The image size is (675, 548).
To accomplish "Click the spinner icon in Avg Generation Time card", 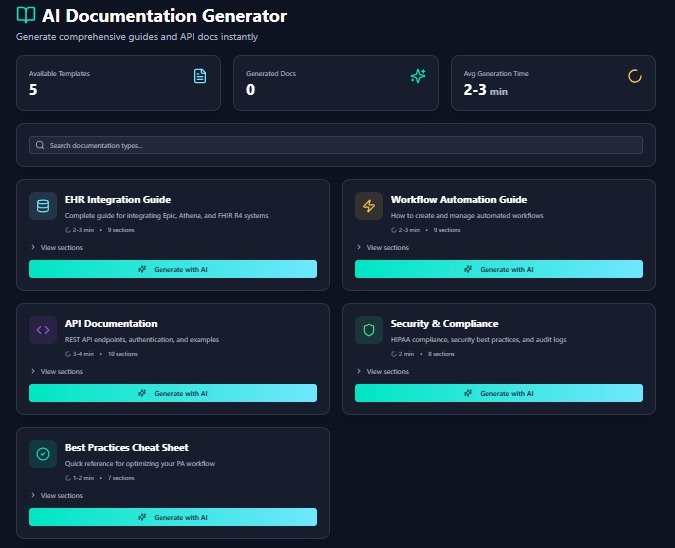I will pyautogui.click(x=634, y=76).
